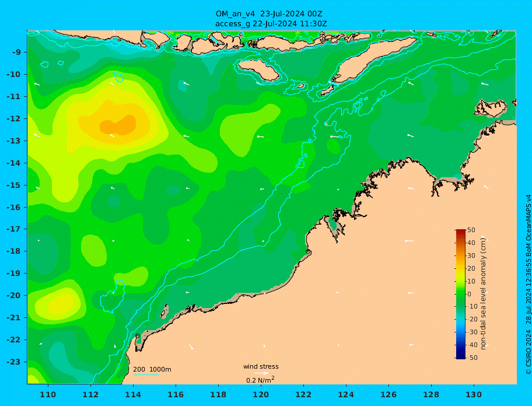The width and height of the screenshot is (532, 406).
Task: Select latitude label -12 on left axis
Action: coord(14,119)
